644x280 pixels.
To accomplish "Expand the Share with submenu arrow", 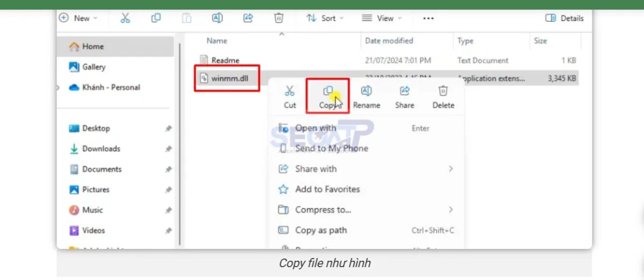I will 451,169.
